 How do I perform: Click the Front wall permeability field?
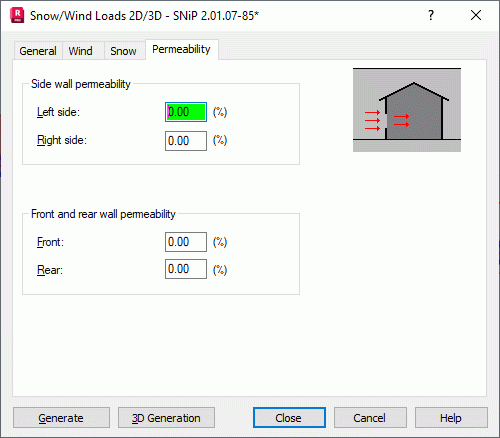pos(186,242)
